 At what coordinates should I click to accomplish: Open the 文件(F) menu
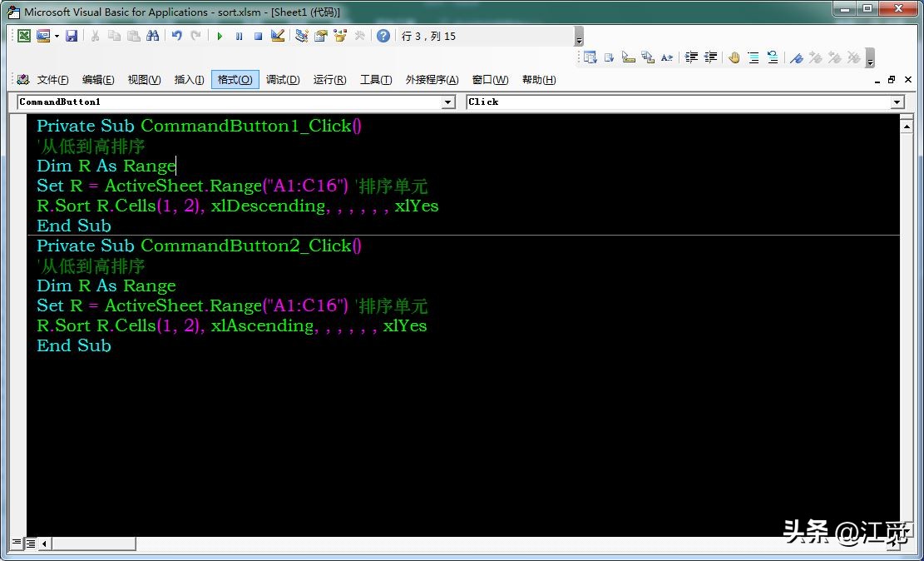click(x=52, y=80)
